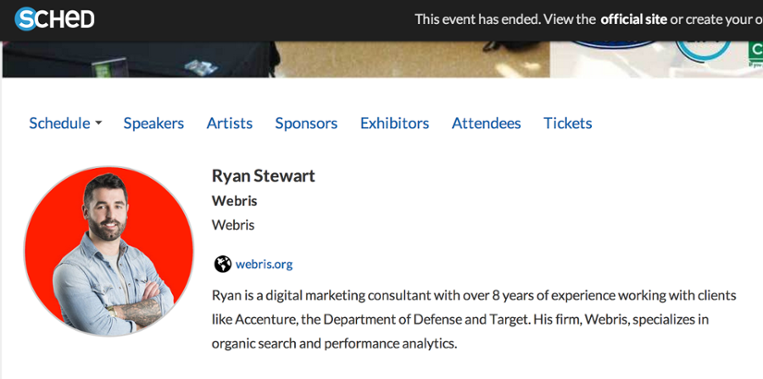Viewport: 763px width, 379px height.
Task: Click the Ryan Stewart name heading
Action: click(x=263, y=176)
